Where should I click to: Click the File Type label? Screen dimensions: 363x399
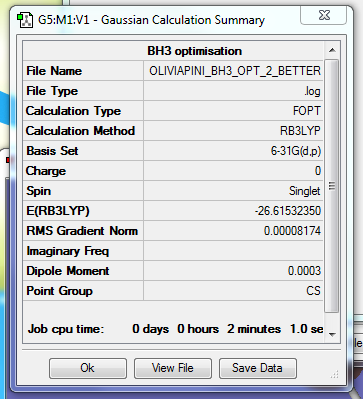click(x=52, y=91)
